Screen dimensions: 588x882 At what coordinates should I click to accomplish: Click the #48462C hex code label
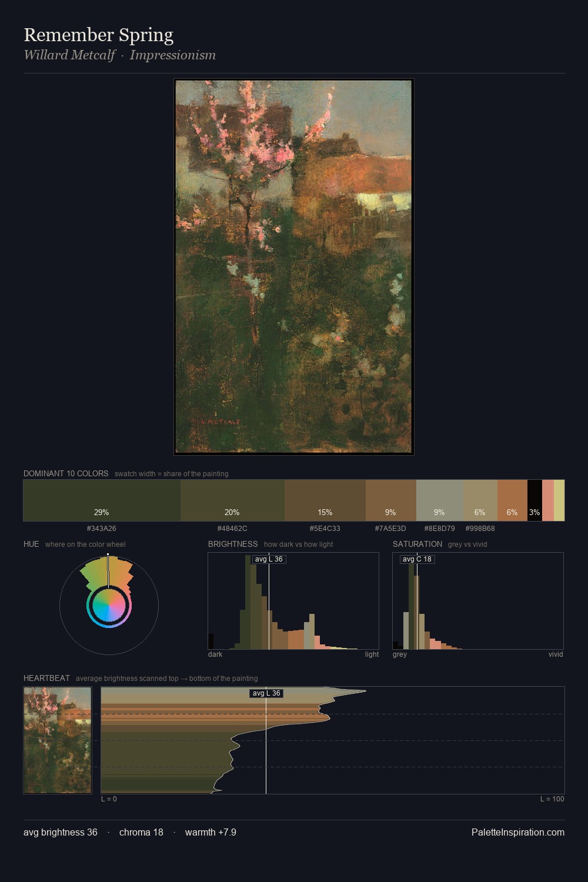(x=232, y=529)
